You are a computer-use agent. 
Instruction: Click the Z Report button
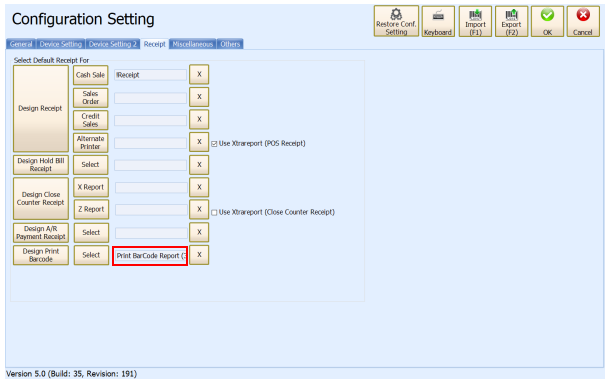[x=91, y=209]
